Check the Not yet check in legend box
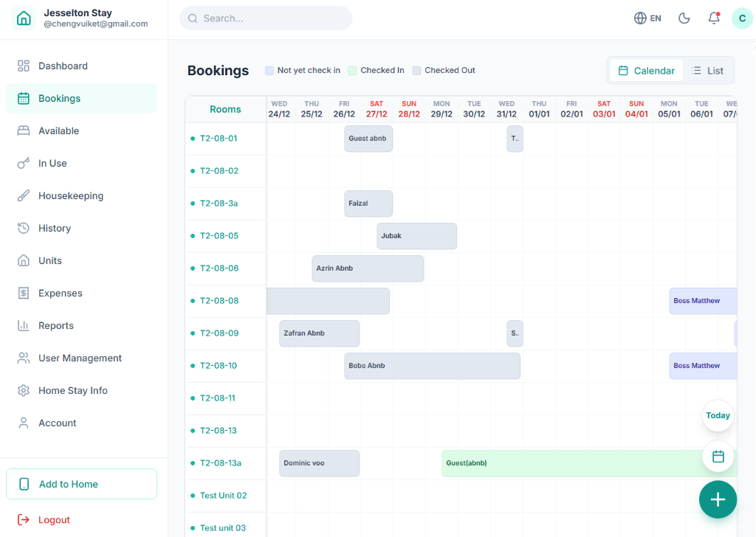 coord(268,70)
